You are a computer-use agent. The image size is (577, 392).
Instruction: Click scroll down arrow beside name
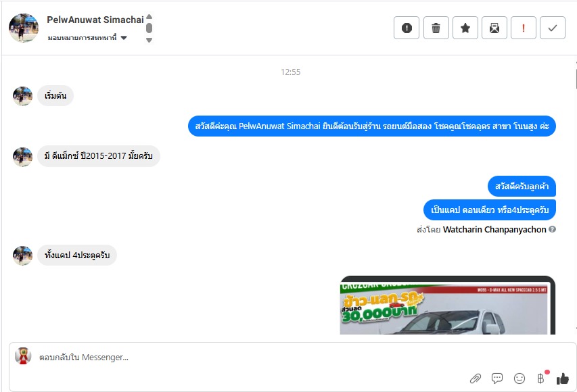click(x=149, y=40)
